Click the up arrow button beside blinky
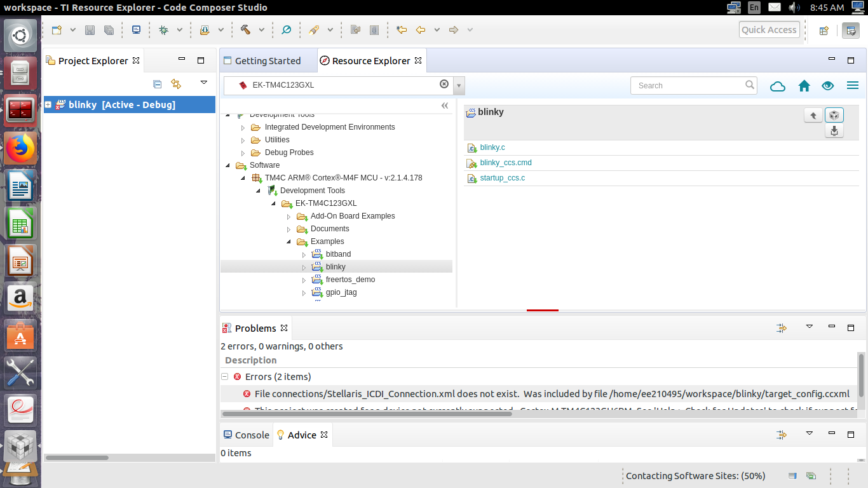 point(813,116)
